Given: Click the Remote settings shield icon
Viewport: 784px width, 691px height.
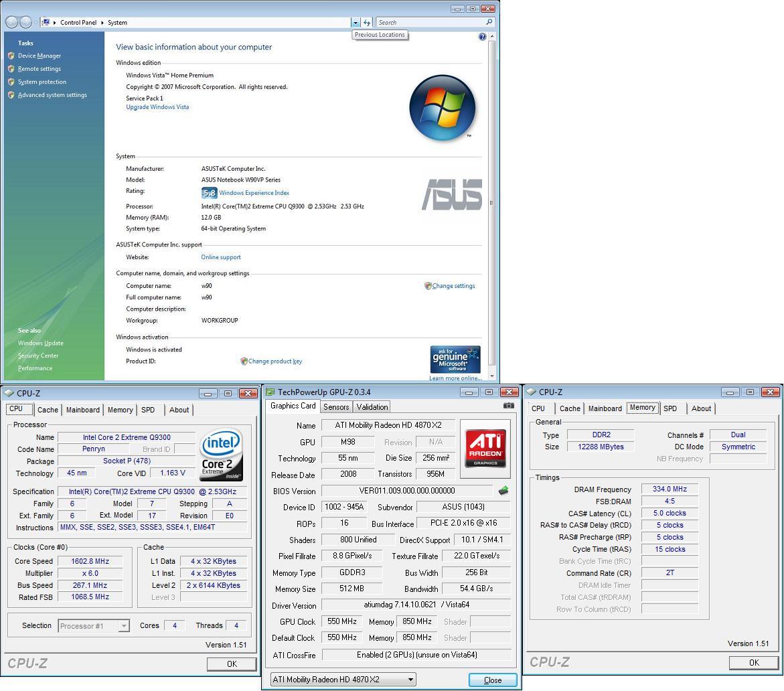Looking at the screenshot, I should 11,68.
